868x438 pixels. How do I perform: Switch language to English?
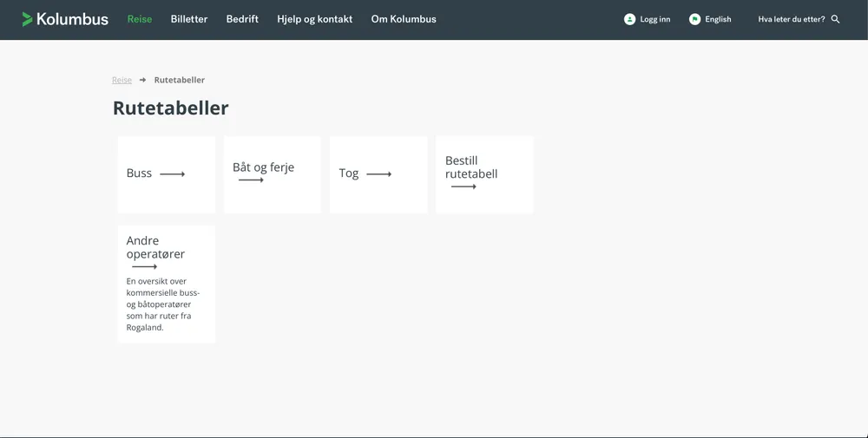718,19
